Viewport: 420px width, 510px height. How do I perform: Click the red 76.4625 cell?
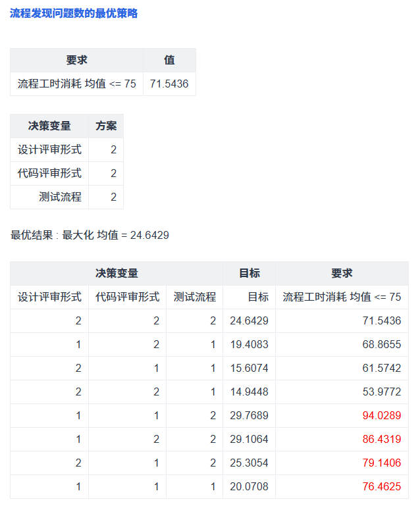pyautogui.click(x=382, y=486)
